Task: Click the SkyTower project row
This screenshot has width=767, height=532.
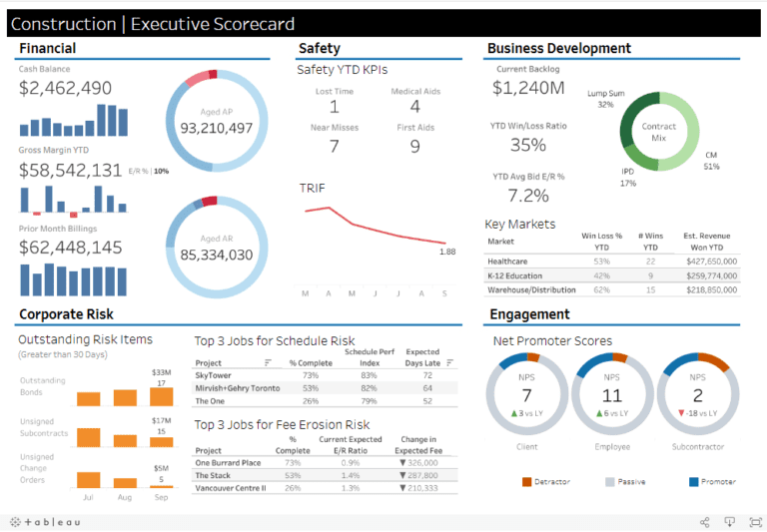Action: pos(325,375)
